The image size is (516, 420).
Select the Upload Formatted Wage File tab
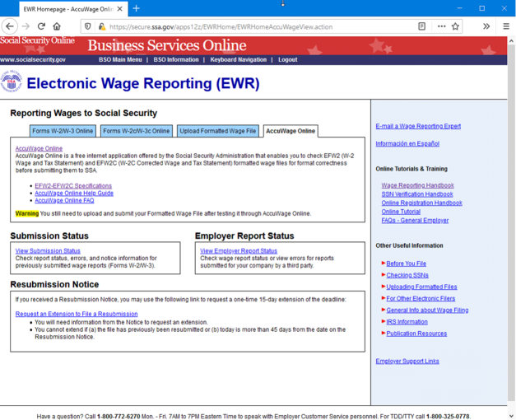tap(218, 131)
